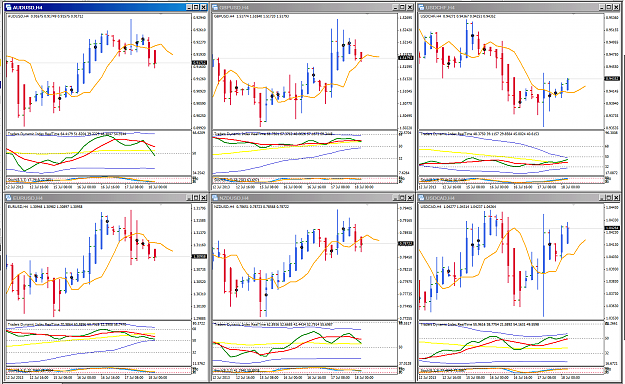Image resolution: width=625 pixels, height=384 pixels.
Task: Click Traders Dynamic Index label in USDCHF chart
Action: click(x=480, y=134)
